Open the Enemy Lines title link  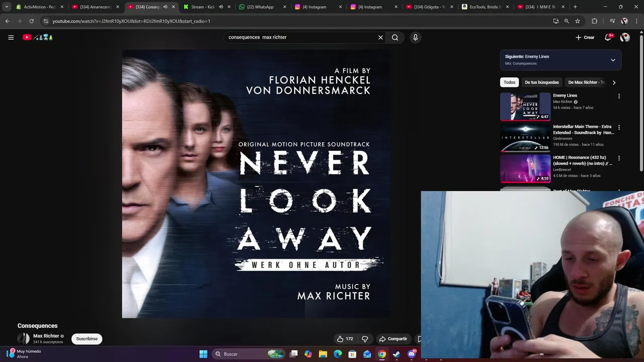(x=565, y=96)
